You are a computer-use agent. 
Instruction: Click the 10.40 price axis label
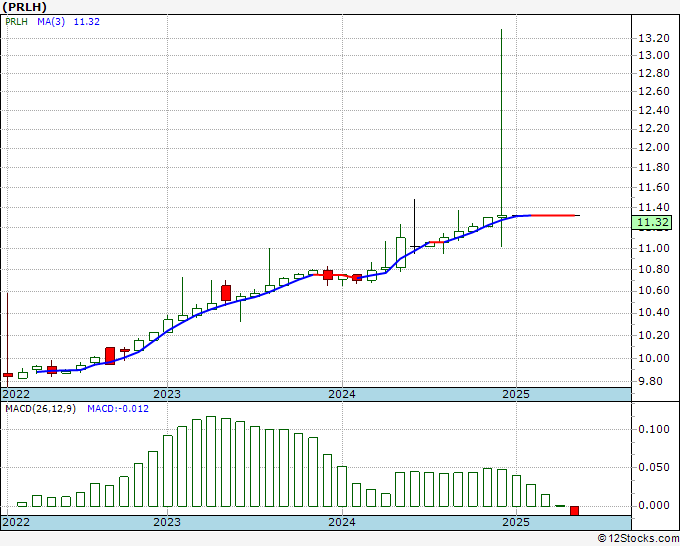pyautogui.click(x=654, y=313)
